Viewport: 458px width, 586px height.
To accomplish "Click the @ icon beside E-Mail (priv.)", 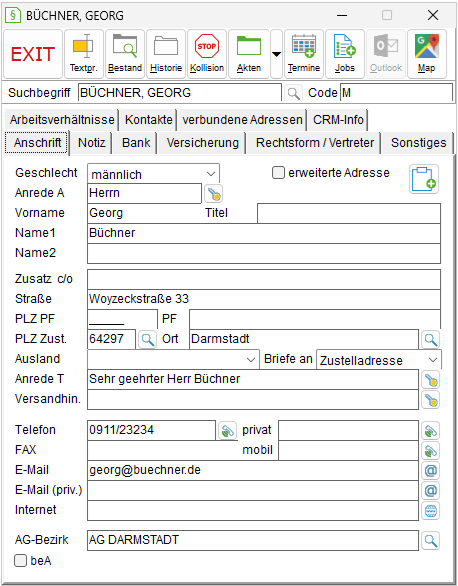I will [430, 490].
